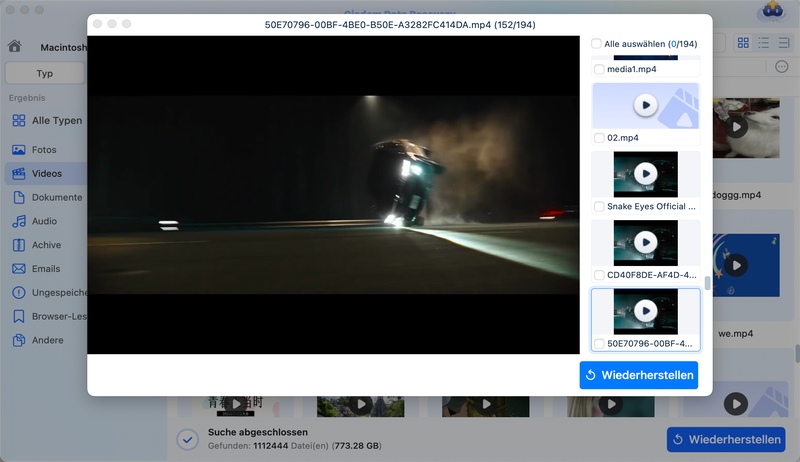Check the Snake Eyes Official checkbox
Screen dimensions: 800x462
click(x=599, y=207)
